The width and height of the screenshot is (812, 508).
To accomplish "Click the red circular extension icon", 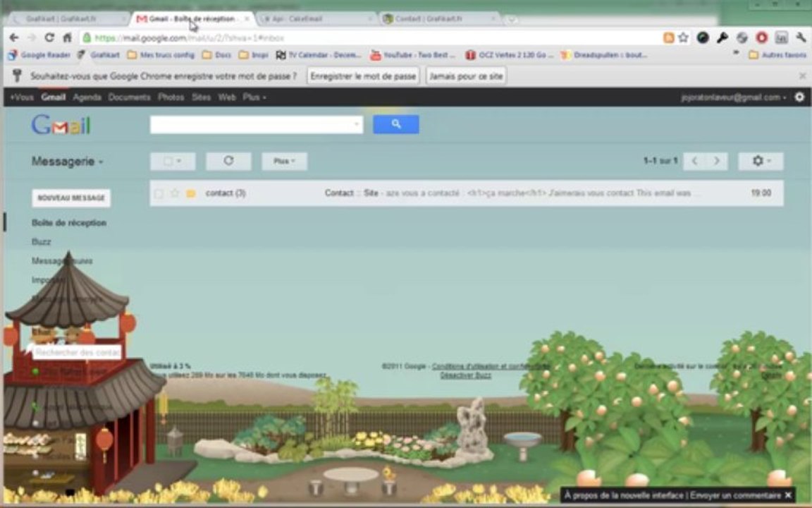I will 761,37.
